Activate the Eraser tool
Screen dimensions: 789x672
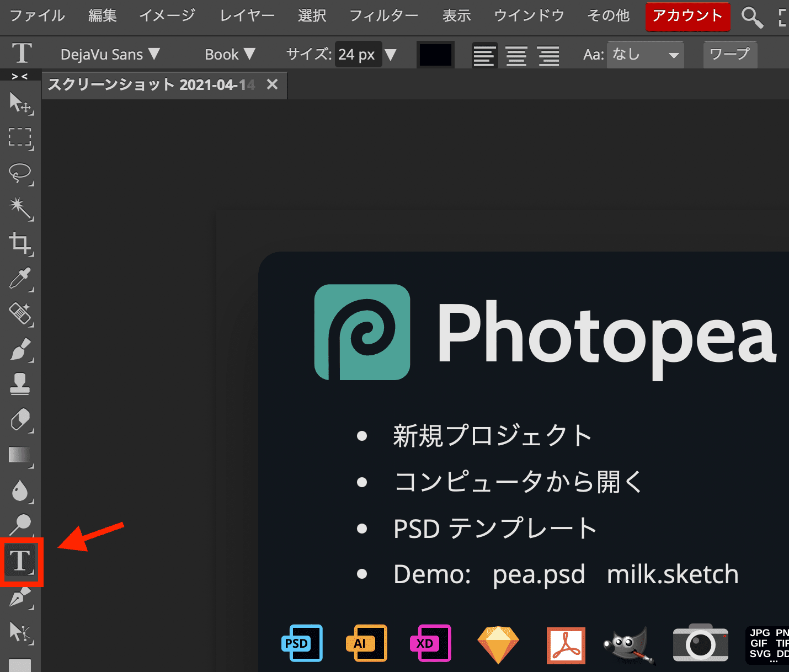pos(20,420)
